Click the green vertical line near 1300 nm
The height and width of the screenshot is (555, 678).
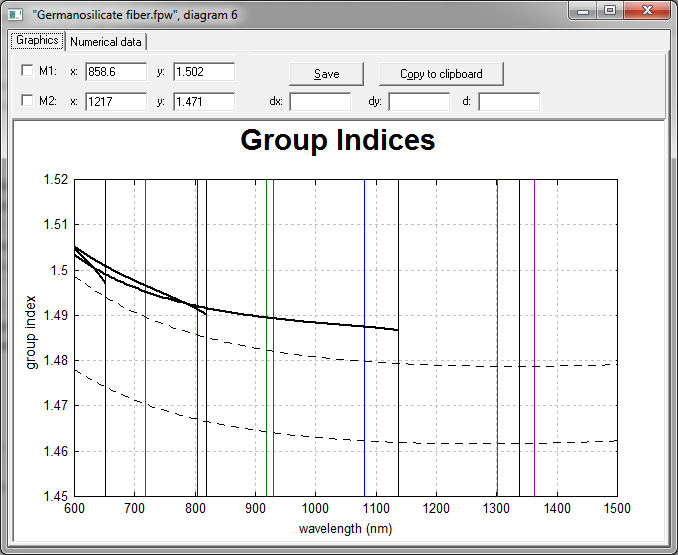497,337
